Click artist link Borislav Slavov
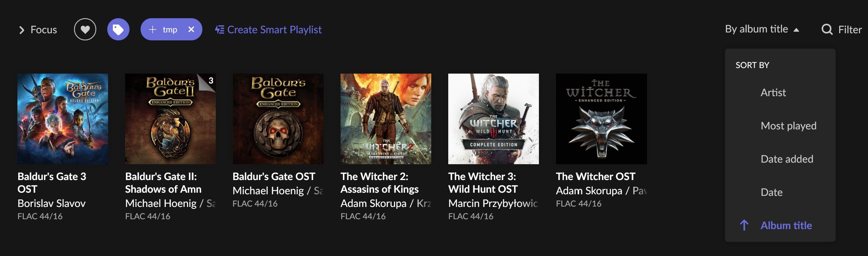868x256 pixels. point(51,203)
